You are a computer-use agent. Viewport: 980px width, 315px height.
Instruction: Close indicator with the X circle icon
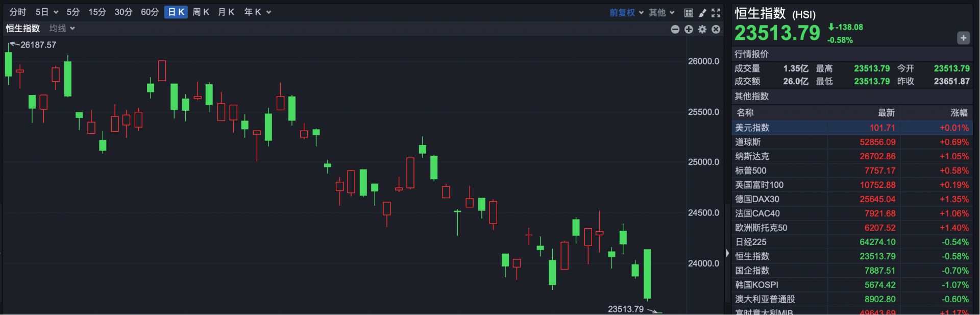(716, 30)
